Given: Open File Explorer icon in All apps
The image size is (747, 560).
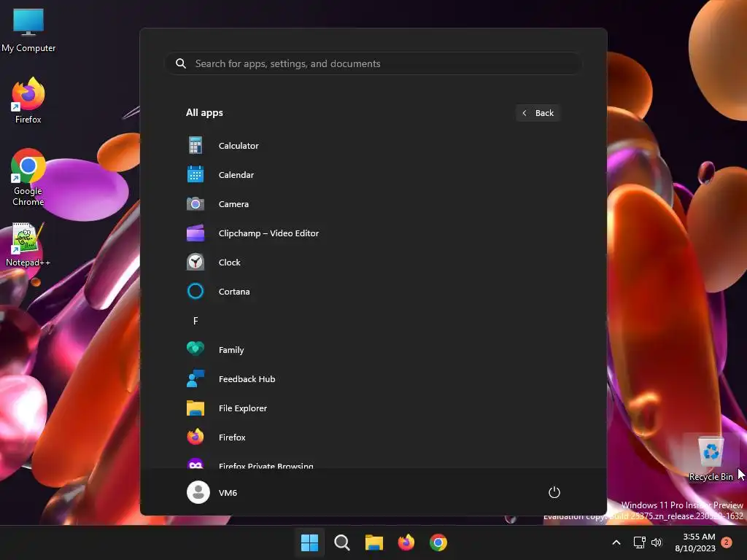Looking at the screenshot, I should tap(196, 408).
